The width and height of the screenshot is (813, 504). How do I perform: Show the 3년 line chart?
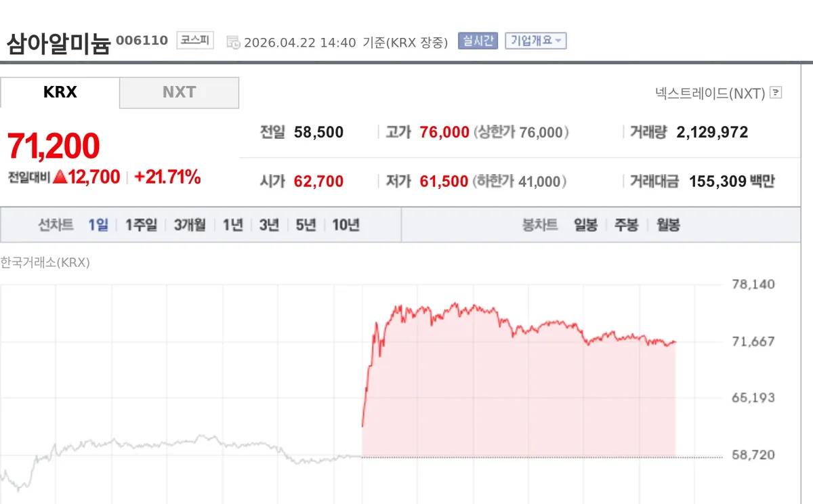tap(269, 225)
